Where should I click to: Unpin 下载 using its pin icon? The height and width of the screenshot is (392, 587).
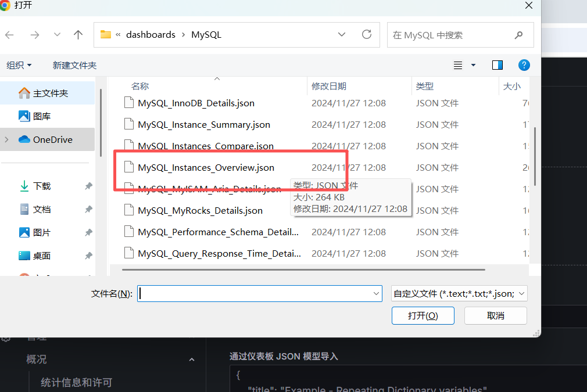click(x=88, y=186)
